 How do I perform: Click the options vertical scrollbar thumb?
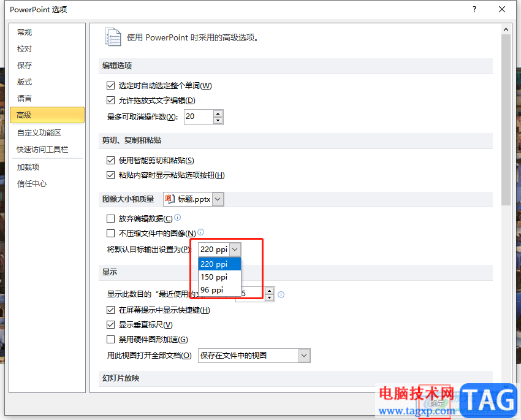pyautogui.click(x=506, y=120)
